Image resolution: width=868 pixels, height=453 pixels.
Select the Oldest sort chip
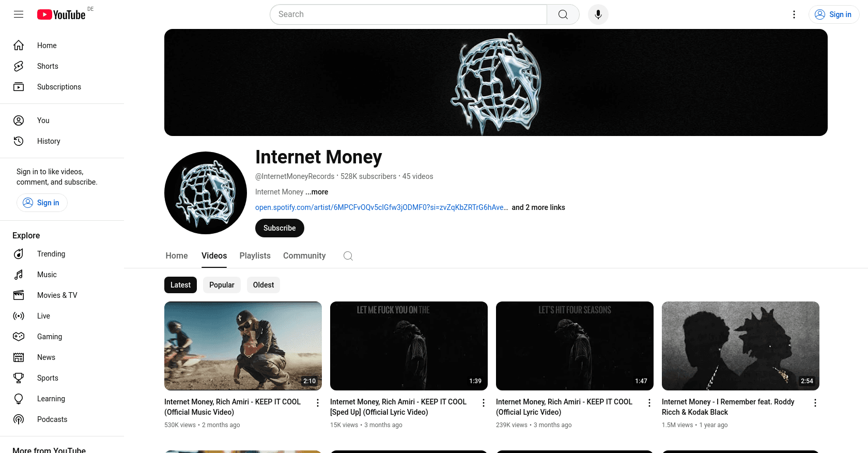(x=263, y=285)
